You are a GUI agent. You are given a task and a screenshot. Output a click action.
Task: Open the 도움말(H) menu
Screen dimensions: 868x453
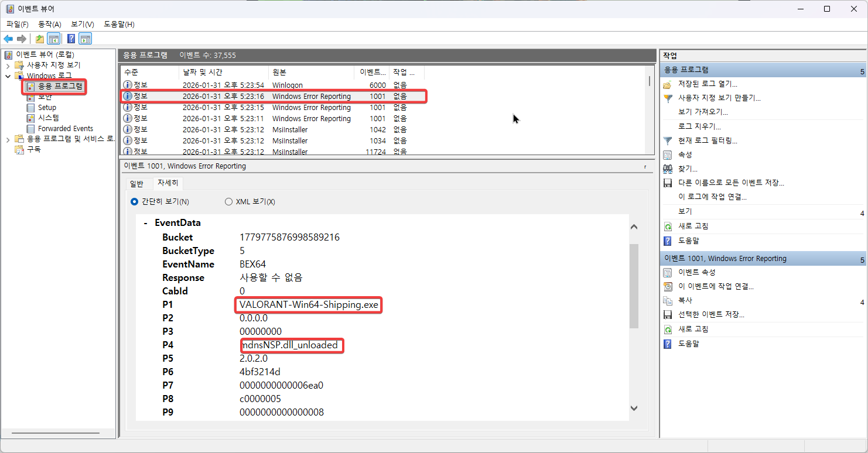point(119,24)
